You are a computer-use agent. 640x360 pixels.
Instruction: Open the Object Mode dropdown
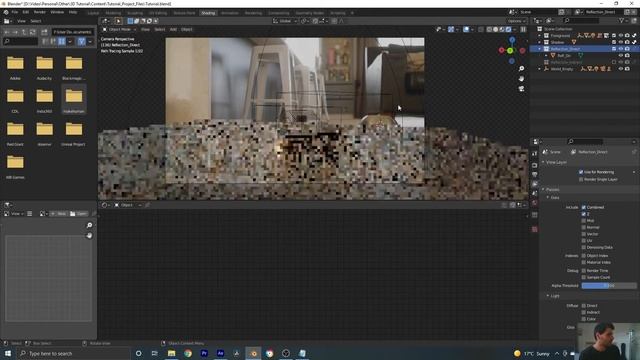(x=119, y=29)
